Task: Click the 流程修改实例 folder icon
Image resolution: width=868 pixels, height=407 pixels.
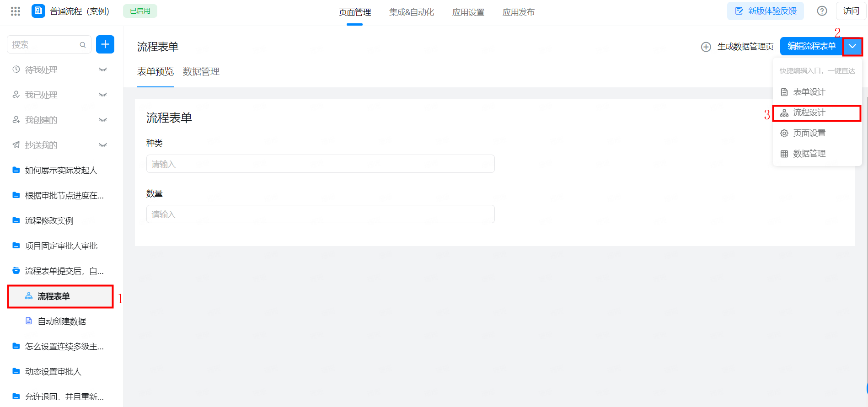Action: pyautogui.click(x=16, y=220)
